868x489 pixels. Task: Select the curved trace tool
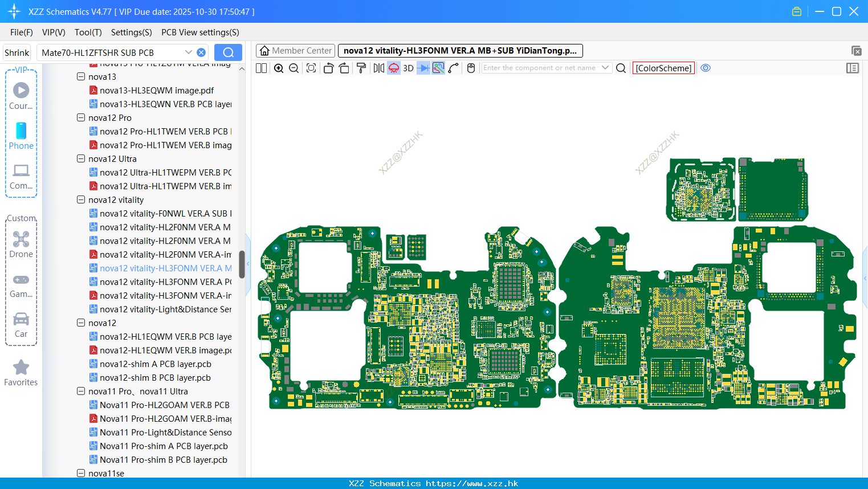453,68
